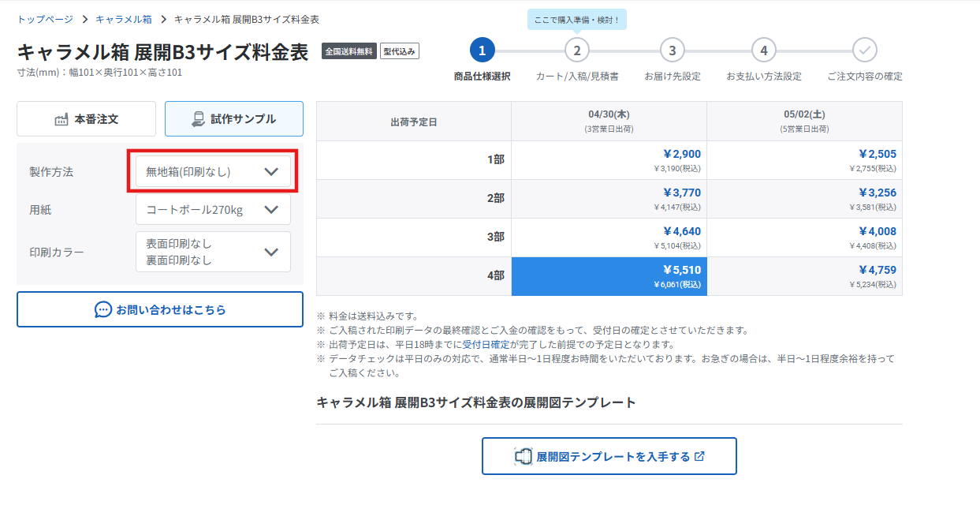This screenshot has height=505, width=980.
Task: Open the 受付日確定 link in notes
Action: [x=486, y=345]
